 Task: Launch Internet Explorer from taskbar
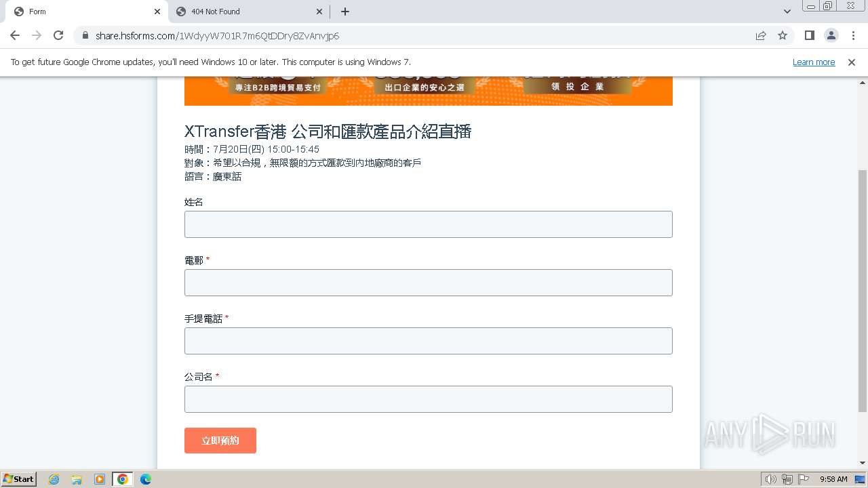coord(54,479)
